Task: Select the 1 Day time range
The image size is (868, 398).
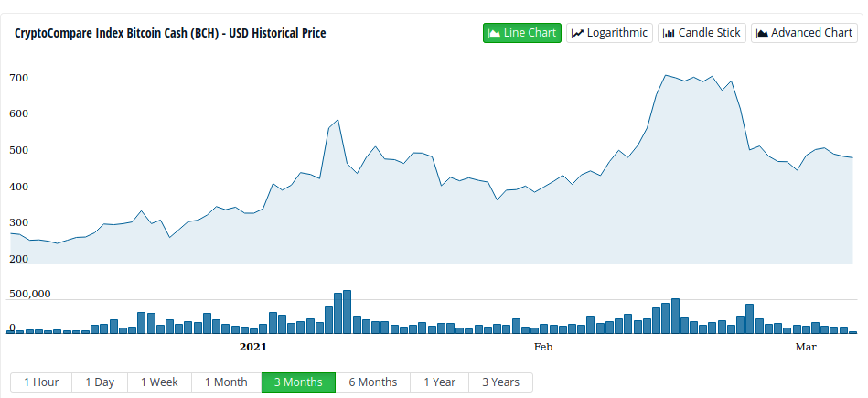Action: pos(101,382)
